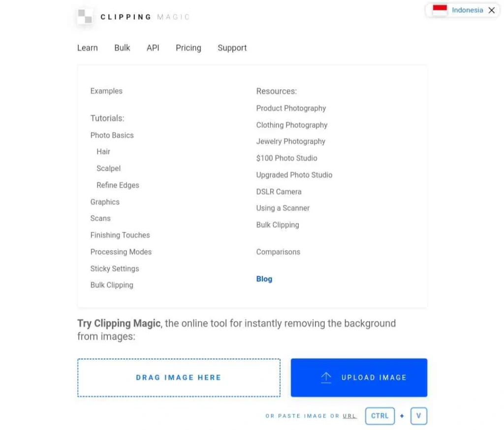504x430 pixels.
Task: Open the Upgraded Photo Studio resource
Action: tap(294, 175)
